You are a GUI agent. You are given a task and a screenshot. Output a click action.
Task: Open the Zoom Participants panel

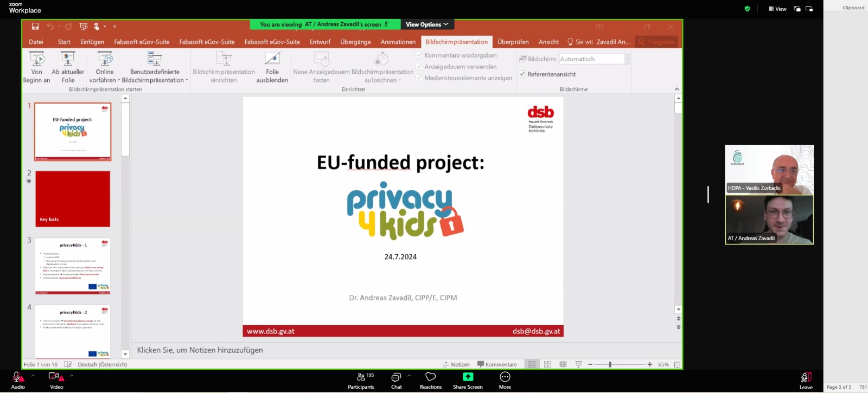361,381
